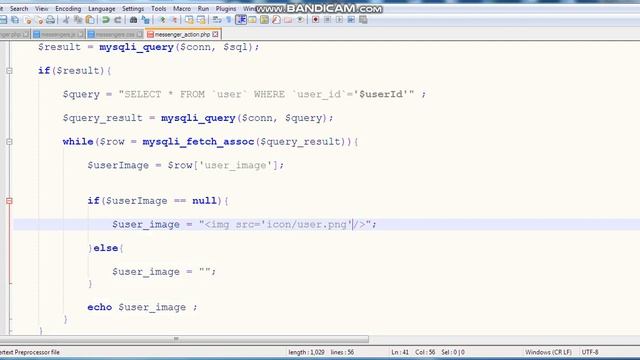Click the Print toolbar icon
Viewport: 640px width, 360px height.
pos(50,20)
